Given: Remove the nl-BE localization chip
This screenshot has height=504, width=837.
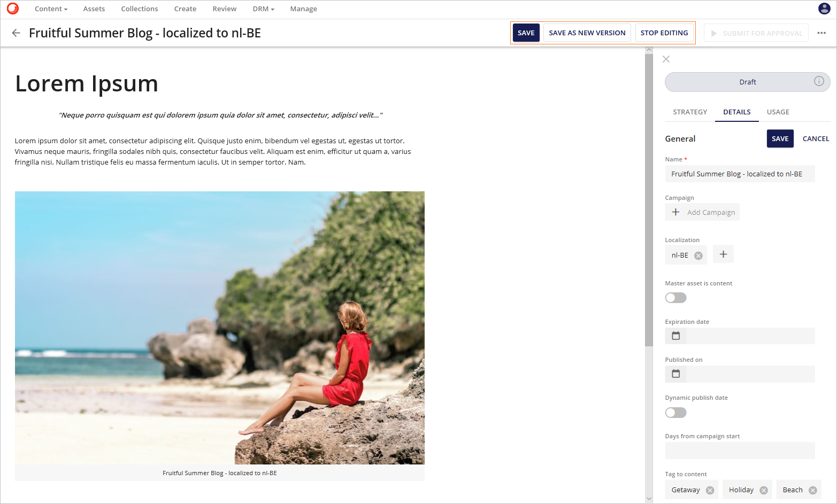Looking at the screenshot, I should [x=698, y=255].
